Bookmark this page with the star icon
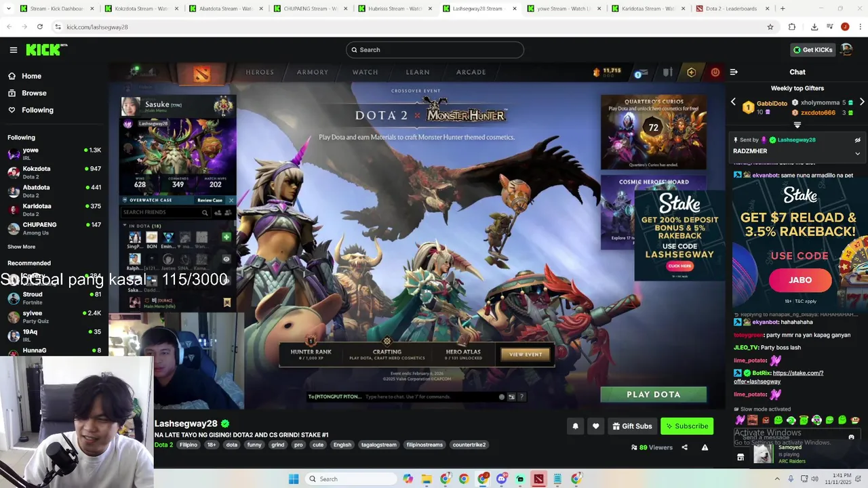 (x=770, y=26)
